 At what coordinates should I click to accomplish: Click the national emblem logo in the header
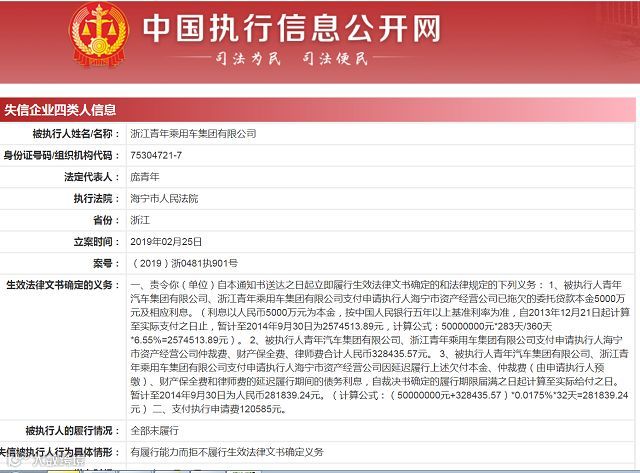click(x=99, y=35)
